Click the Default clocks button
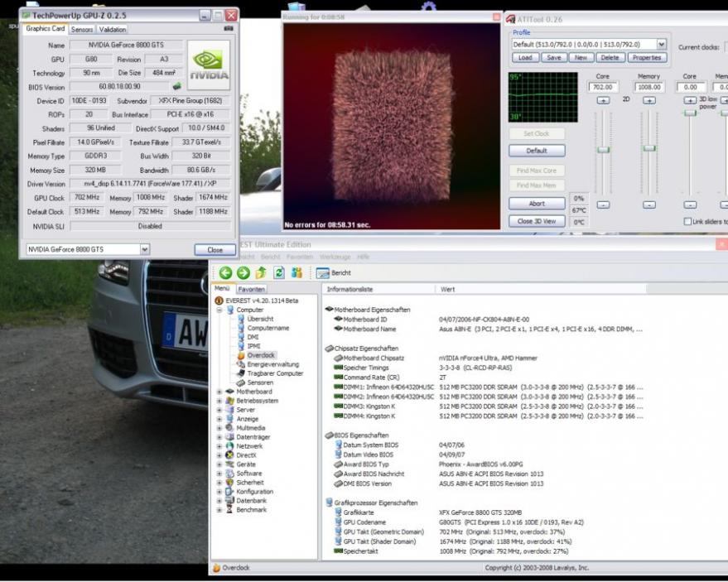This screenshot has height=582, width=728. click(x=537, y=151)
